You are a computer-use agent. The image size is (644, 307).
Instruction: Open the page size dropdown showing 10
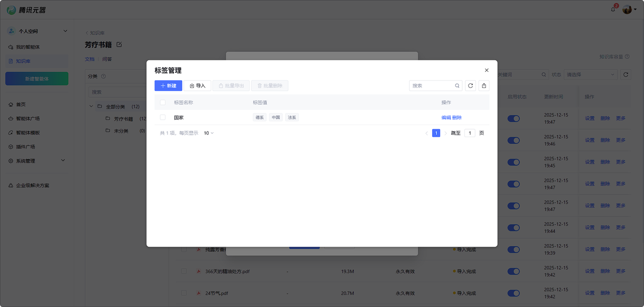[x=208, y=133]
